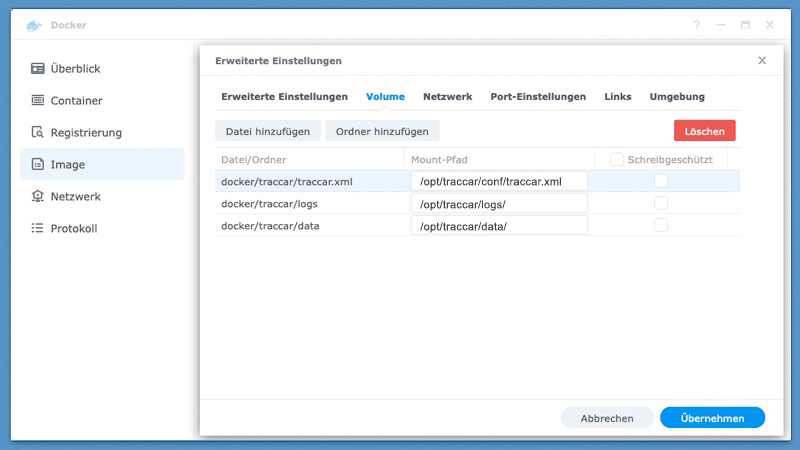Tick read-only checkbox for data folder

[661, 225]
